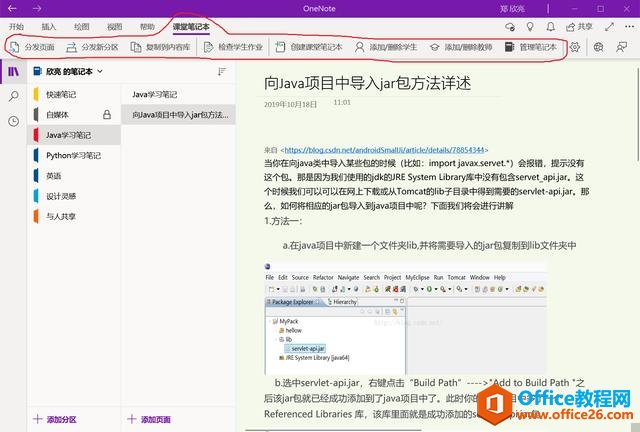This screenshot has width=640, height=432.
Task: Select the Python学习笔记 section
Action: [x=74, y=156]
